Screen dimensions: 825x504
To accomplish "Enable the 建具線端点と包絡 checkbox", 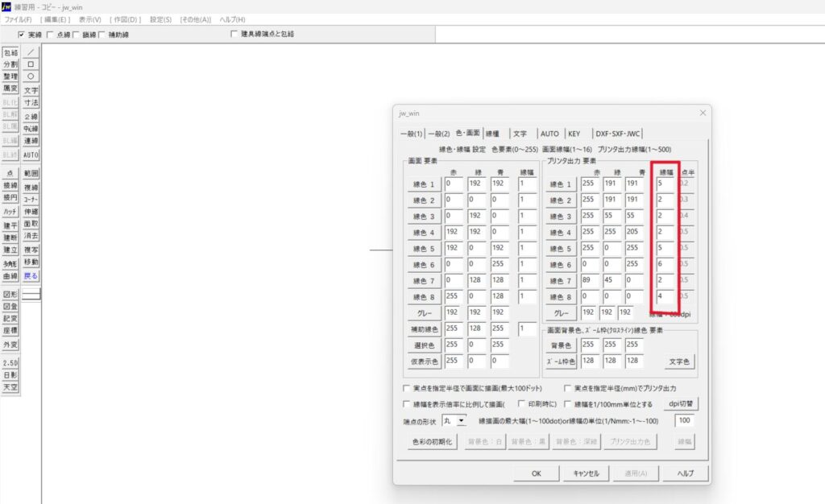I will [x=234, y=35].
